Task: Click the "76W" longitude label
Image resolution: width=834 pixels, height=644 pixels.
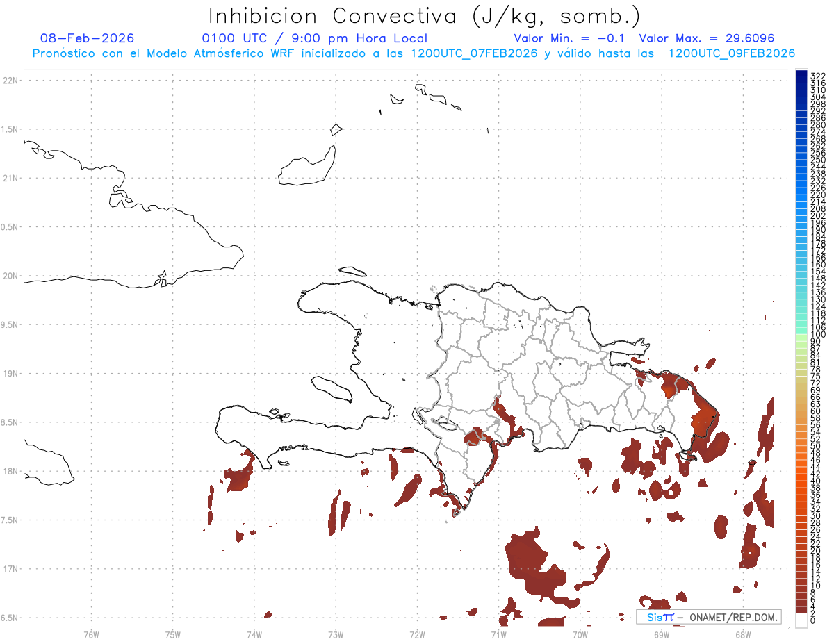Action: tap(91, 634)
